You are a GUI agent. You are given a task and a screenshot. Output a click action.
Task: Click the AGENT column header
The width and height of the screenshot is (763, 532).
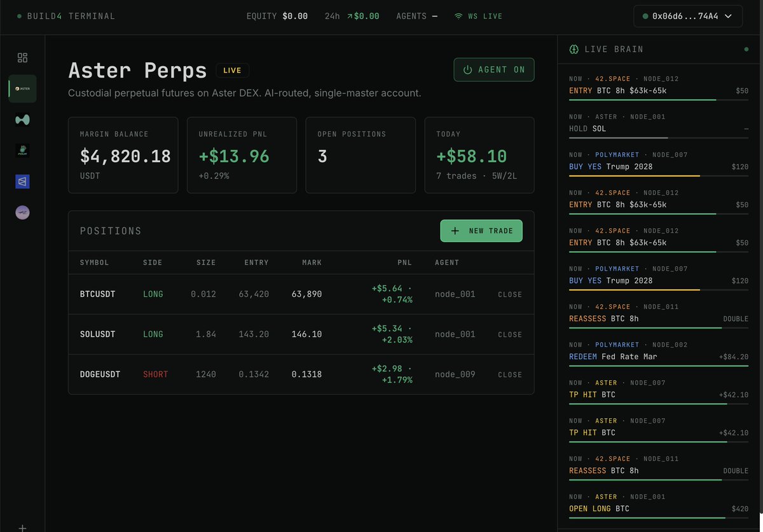[x=447, y=263]
